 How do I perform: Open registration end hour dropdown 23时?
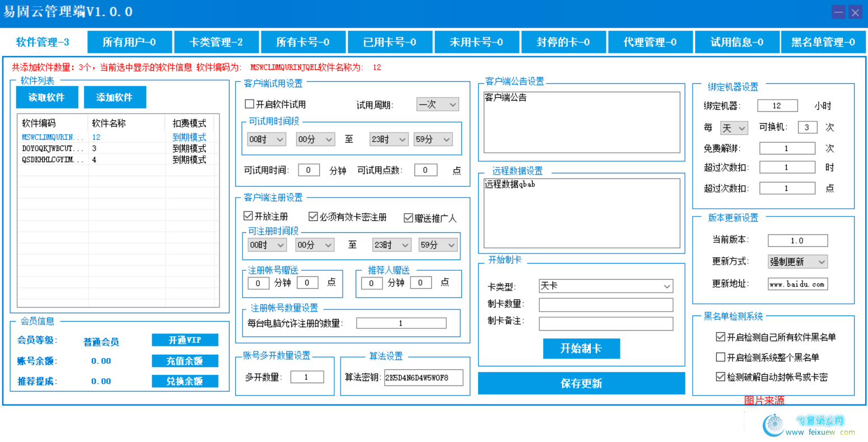[392, 244]
